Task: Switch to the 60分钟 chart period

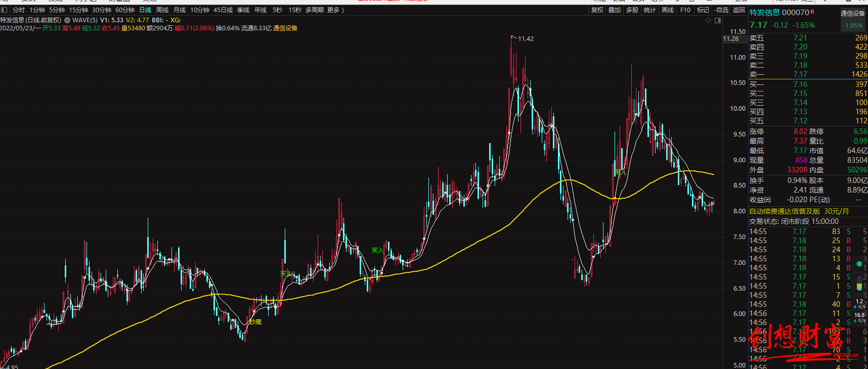Action: [x=125, y=10]
